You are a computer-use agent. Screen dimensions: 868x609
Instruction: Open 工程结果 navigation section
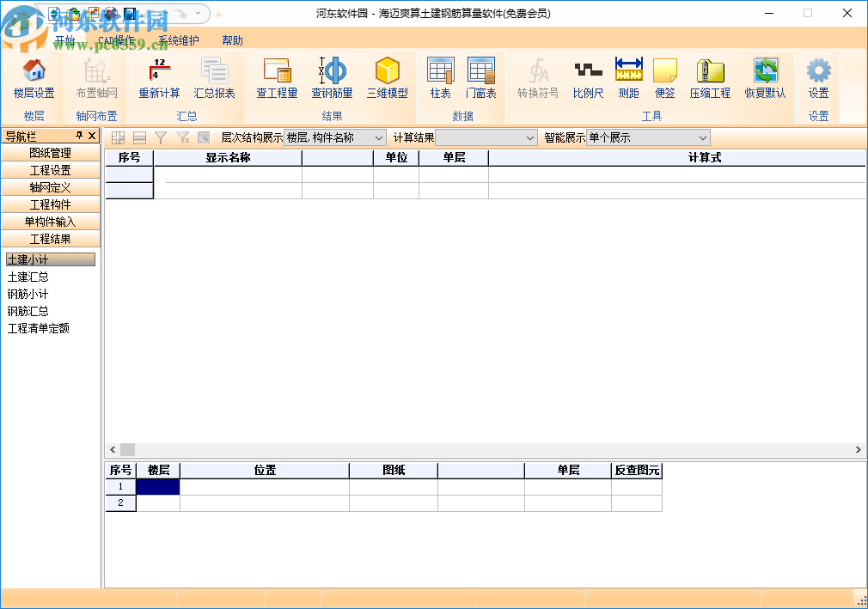pos(51,239)
